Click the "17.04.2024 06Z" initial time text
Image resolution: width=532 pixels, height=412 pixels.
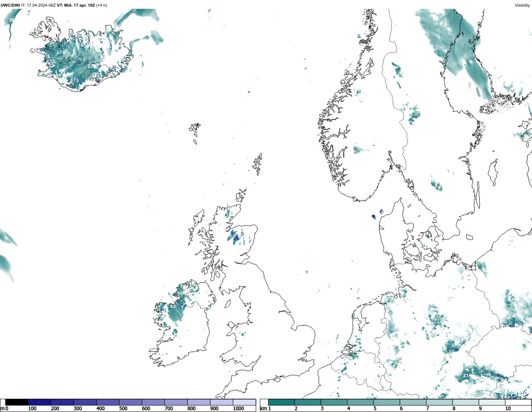tap(41, 5)
